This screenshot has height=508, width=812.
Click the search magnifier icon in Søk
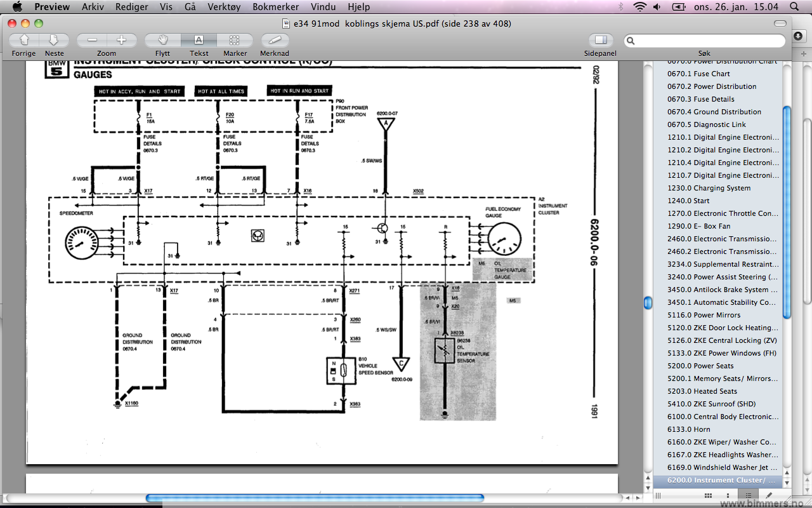631,41
